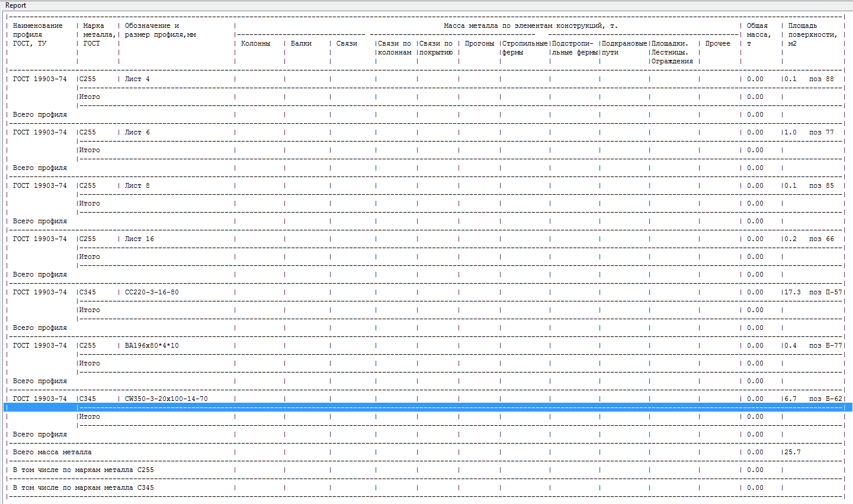Screen dimensions: 853x504
Task: Click the 'Колонны' column header
Action: (x=256, y=43)
